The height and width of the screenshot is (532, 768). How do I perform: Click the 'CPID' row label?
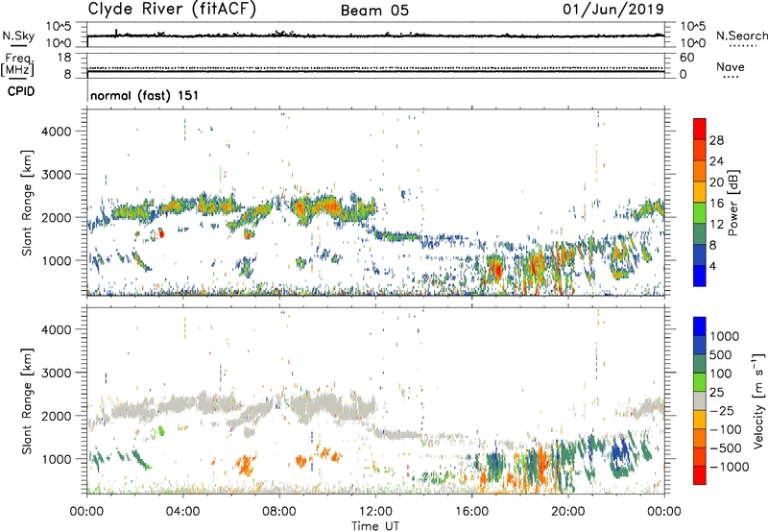coord(21,91)
